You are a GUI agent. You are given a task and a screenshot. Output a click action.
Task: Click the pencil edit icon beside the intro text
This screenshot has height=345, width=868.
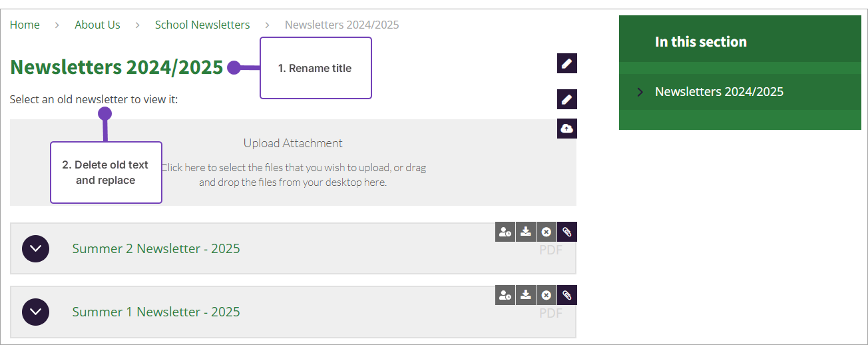(x=566, y=99)
